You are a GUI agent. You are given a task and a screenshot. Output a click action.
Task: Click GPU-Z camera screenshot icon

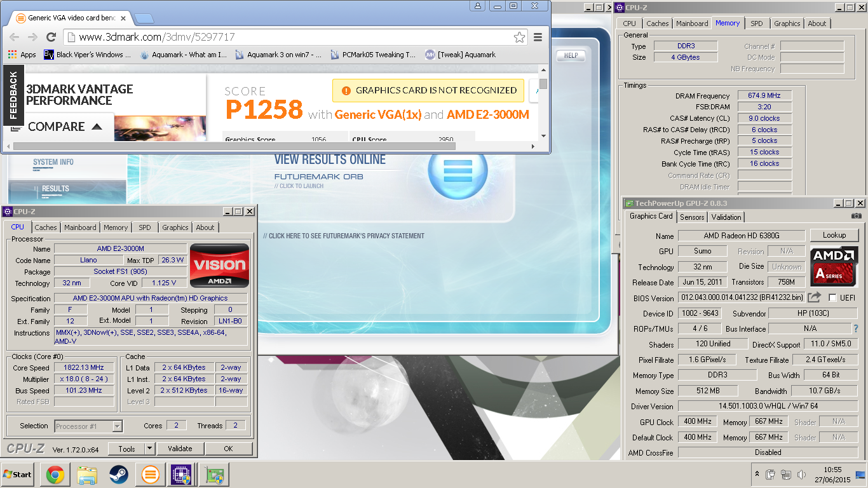point(857,216)
